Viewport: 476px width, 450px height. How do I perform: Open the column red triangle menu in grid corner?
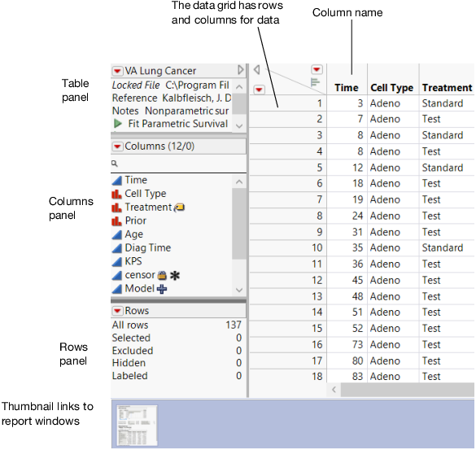[x=317, y=69]
